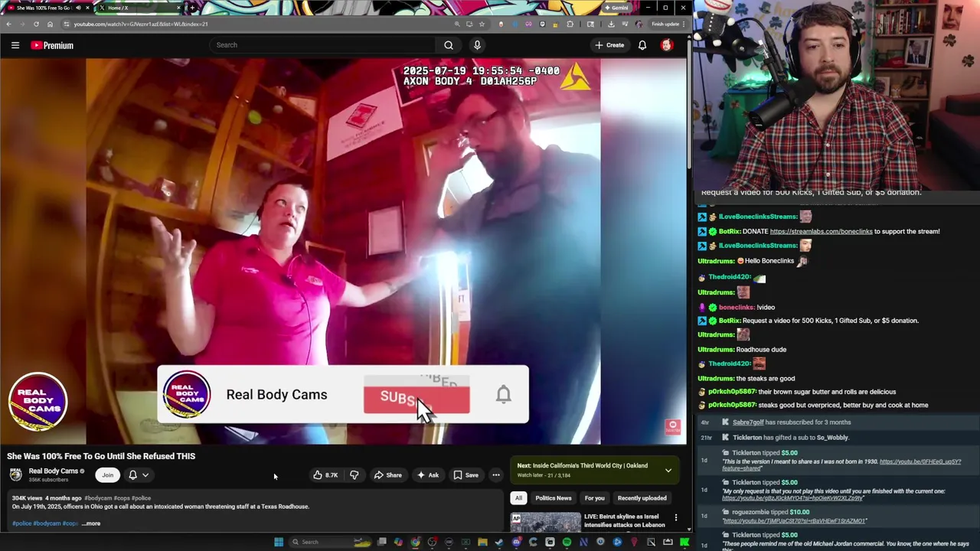Image resolution: width=980 pixels, height=551 pixels.
Task: Select the She Was 100% Free tab
Action: coord(46,8)
